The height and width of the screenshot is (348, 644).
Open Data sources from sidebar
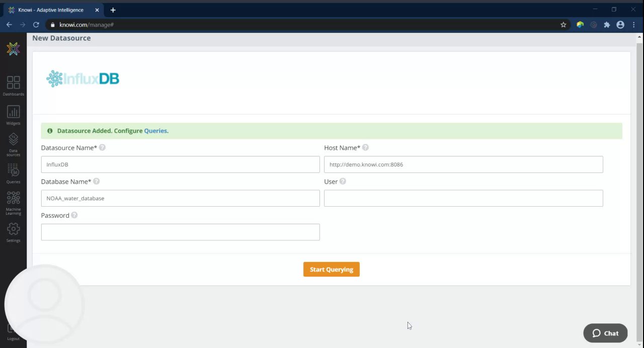(13, 145)
